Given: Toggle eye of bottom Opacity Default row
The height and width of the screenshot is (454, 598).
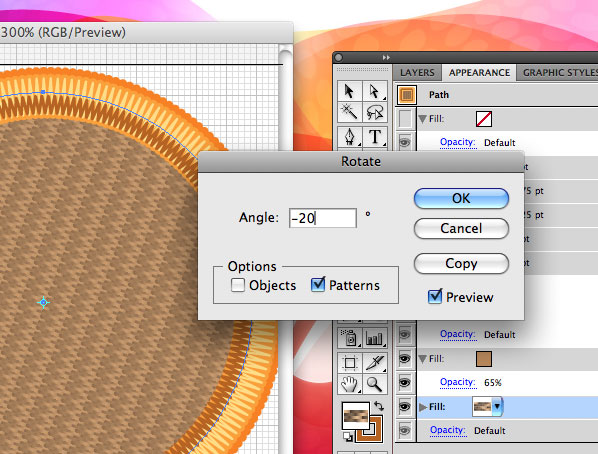Looking at the screenshot, I should click(405, 430).
